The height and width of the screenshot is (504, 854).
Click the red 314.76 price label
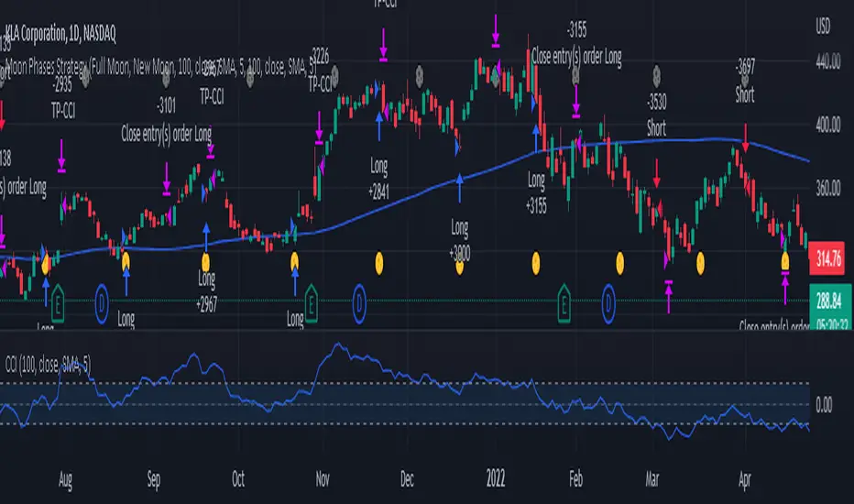pos(827,258)
